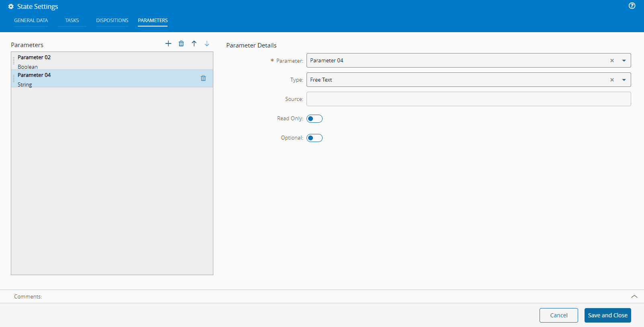Image resolution: width=644 pixels, height=327 pixels.
Task: Click the Cancel button
Action: 558,315
